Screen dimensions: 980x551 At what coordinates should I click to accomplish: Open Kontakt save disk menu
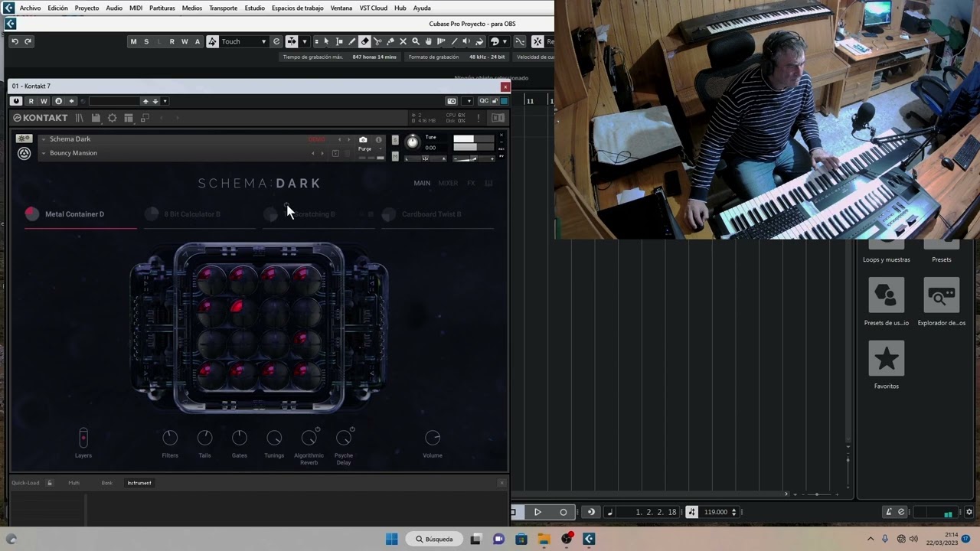(96, 118)
